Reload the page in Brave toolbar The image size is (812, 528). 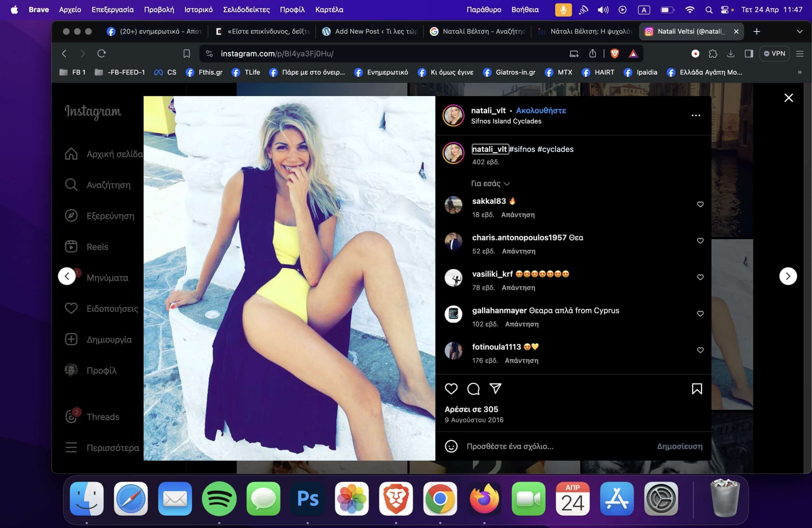[101, 54]
